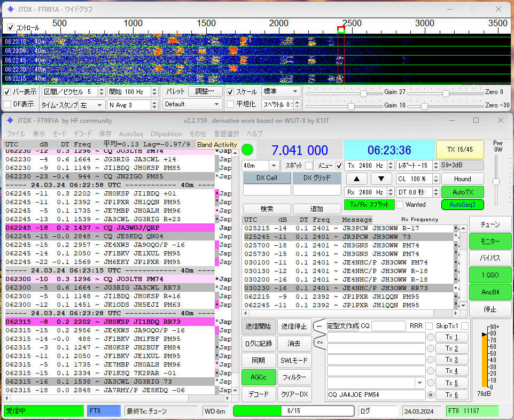
Task: Adjust the Gain 27 slider
Action: (363, 94)
